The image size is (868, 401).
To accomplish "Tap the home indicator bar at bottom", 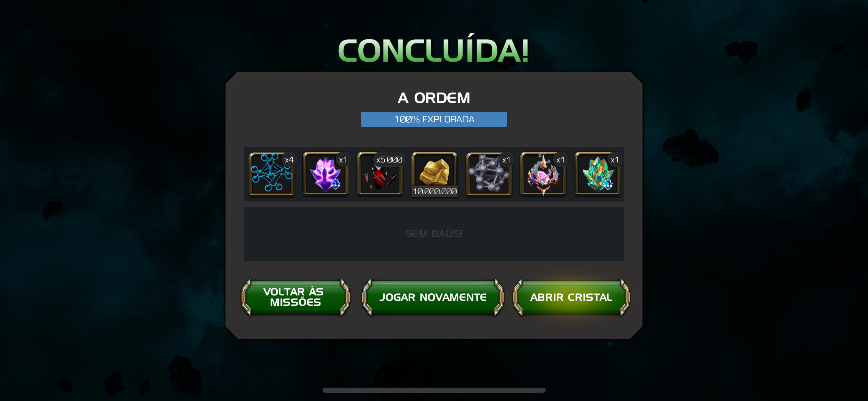I will coord(434,390).
